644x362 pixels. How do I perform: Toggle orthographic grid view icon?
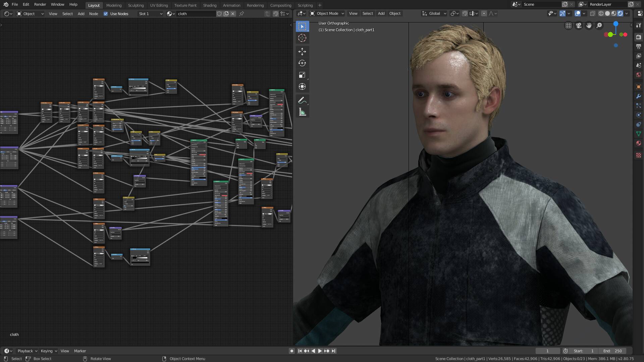569,25
